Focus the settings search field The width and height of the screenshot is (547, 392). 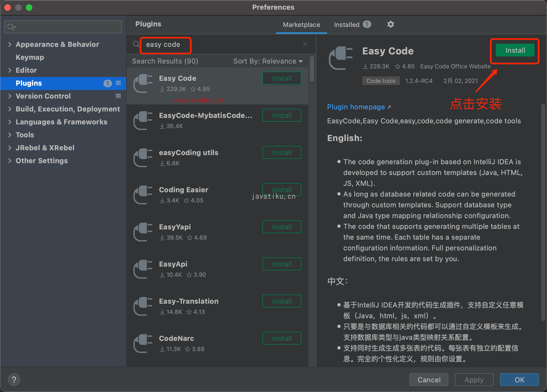tap(63, 27)
